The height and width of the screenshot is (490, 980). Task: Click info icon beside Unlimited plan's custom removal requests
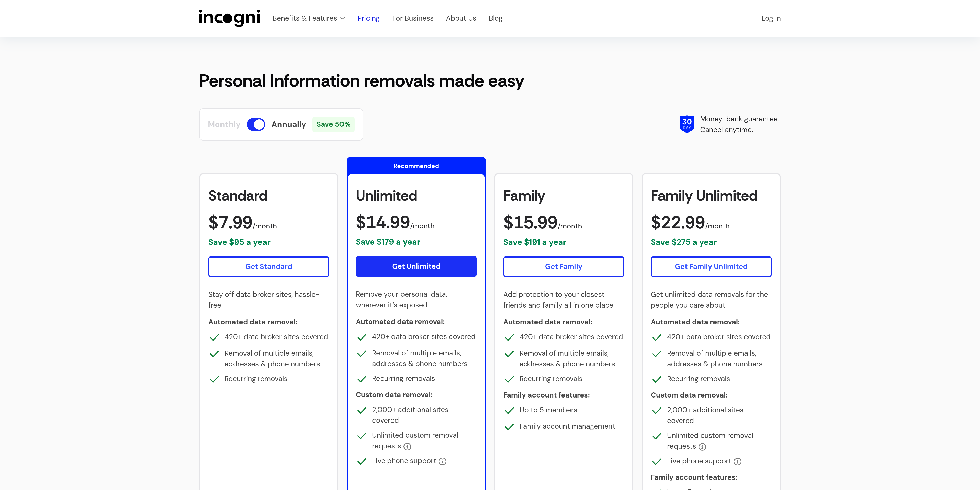point(407,446)
